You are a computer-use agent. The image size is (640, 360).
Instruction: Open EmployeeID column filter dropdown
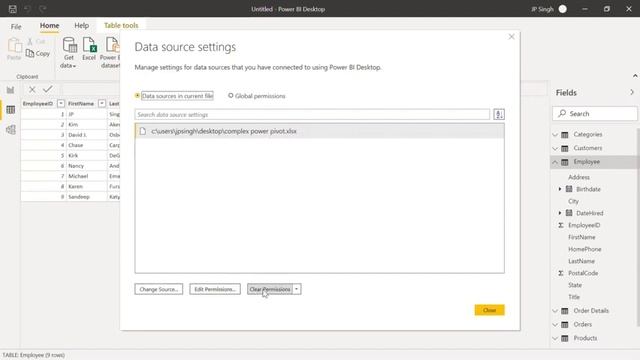tap(61, 104)
